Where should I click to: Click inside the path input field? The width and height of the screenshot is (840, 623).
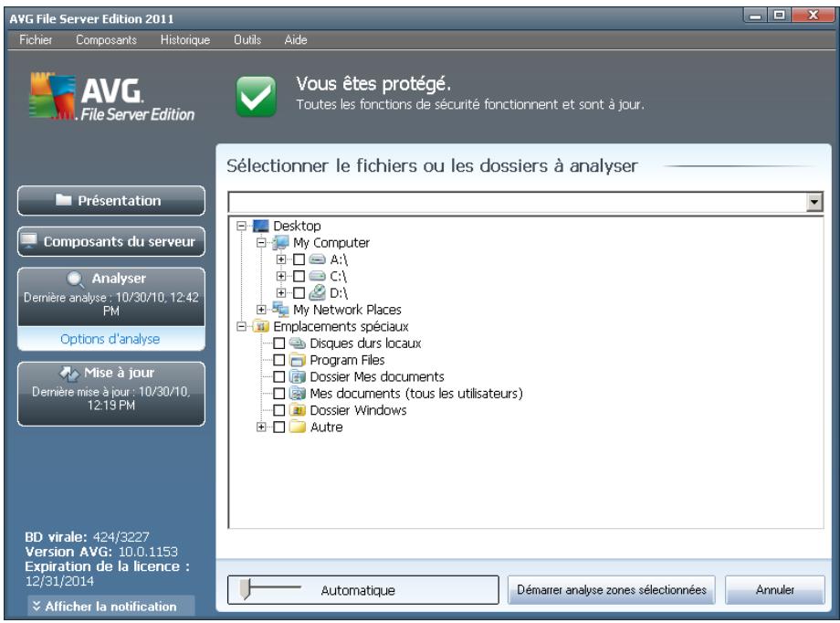518,202
